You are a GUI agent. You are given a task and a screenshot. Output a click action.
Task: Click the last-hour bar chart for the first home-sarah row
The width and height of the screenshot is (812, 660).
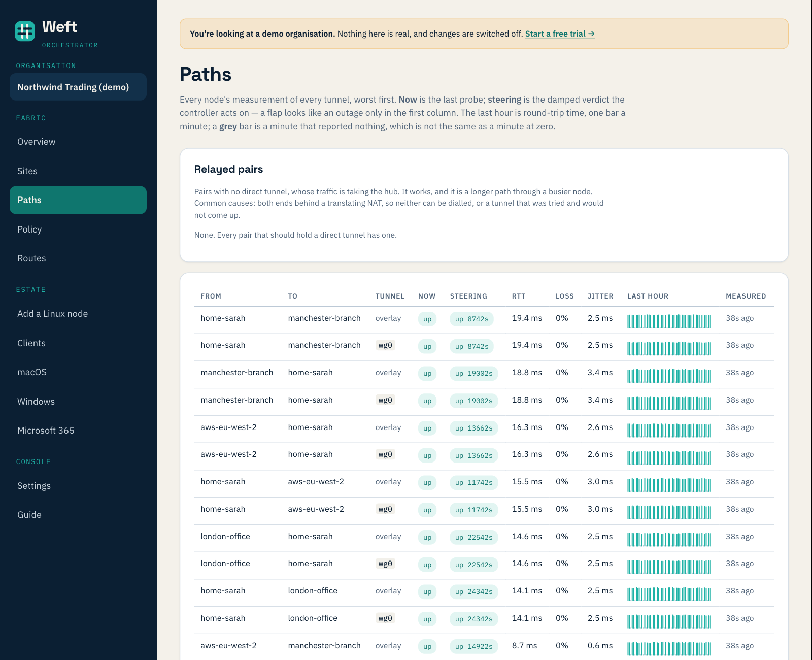click(x=669, y=321)
